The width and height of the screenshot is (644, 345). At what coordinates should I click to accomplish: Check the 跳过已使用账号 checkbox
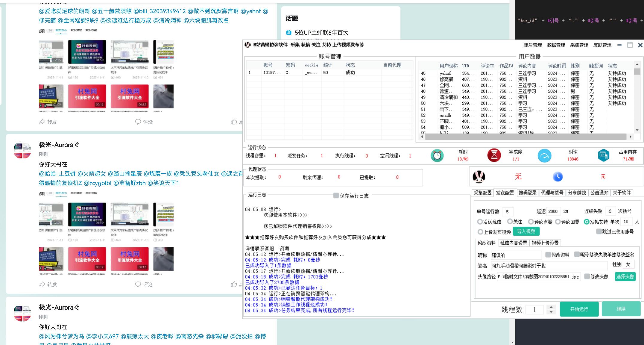click(x=599, y=231)
